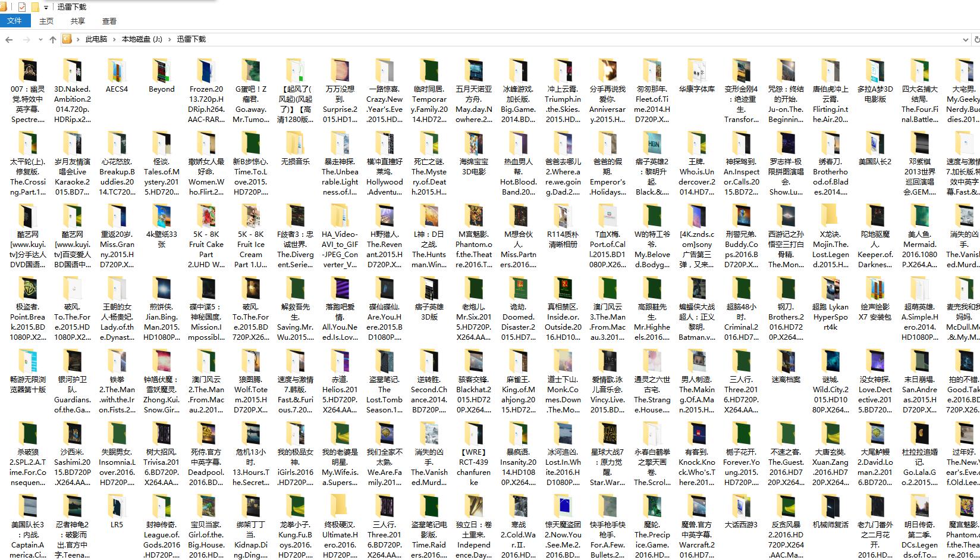
Task: Select the 太平轮(上) The.Crossing folder
Action: (x=27, y=164)
